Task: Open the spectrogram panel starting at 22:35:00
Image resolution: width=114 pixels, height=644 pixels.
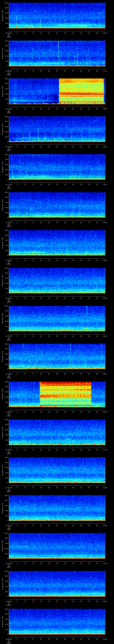Action: pyautogui.click(x=57, y=243)
